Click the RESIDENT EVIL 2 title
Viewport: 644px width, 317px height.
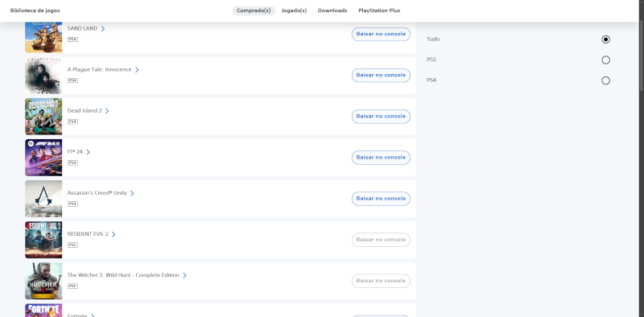click(88, 234)
